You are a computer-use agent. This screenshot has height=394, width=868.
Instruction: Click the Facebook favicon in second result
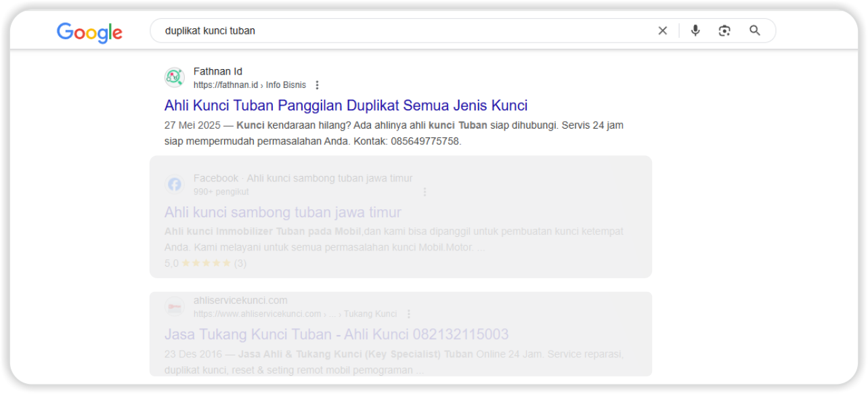coord(175,184)
